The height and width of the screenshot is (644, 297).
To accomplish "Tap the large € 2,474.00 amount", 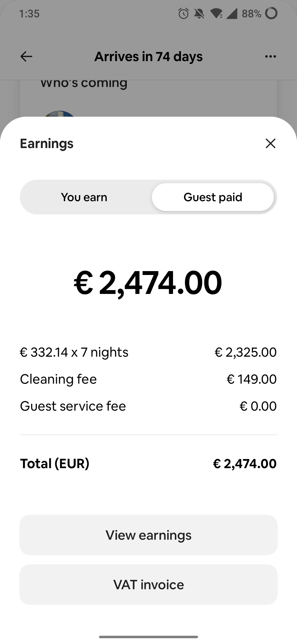I will coord(148,283).
